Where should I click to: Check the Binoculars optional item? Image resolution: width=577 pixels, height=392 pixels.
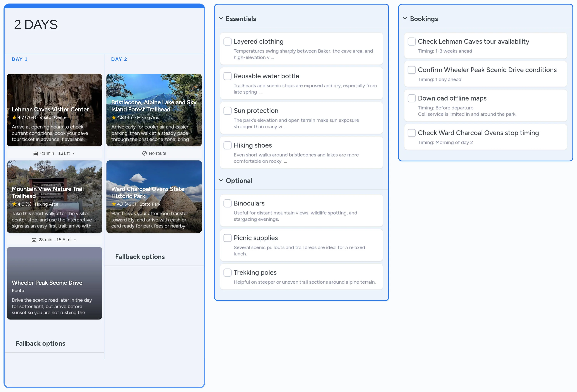coord(227,203)
